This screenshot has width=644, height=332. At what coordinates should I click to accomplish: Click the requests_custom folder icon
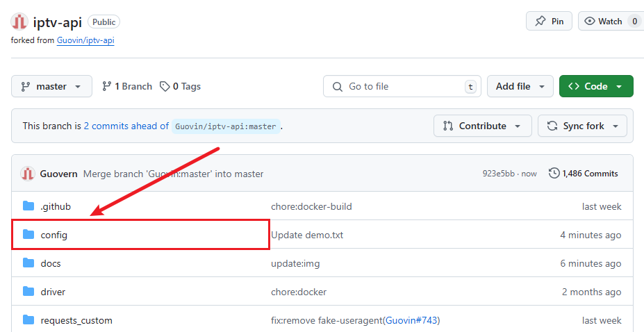click(28, 320)
